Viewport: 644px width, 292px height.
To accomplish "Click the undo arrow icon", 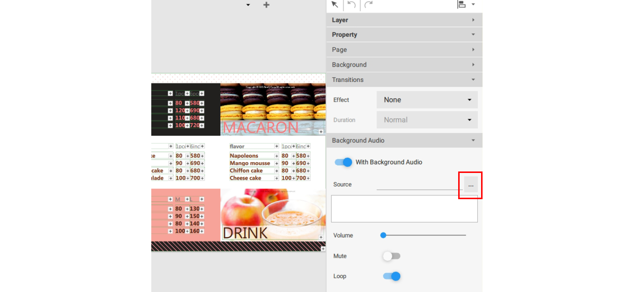I will click(351, 4).
